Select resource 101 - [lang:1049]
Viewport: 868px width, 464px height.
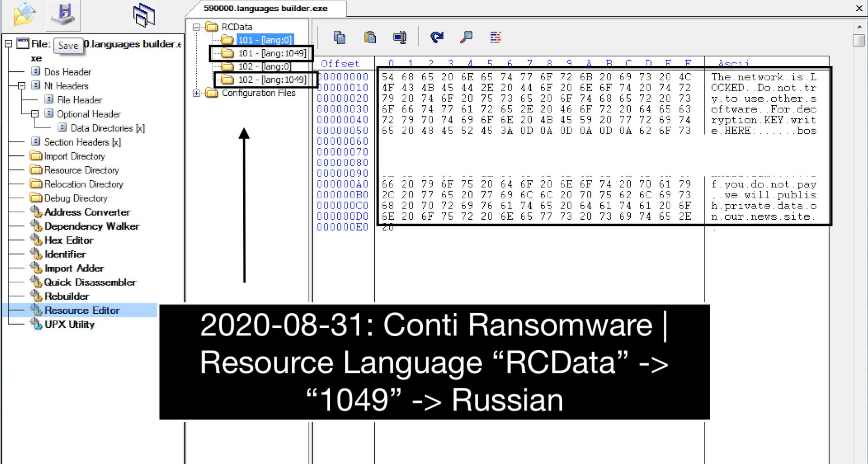pyautogui.click(x=272, y=54)
